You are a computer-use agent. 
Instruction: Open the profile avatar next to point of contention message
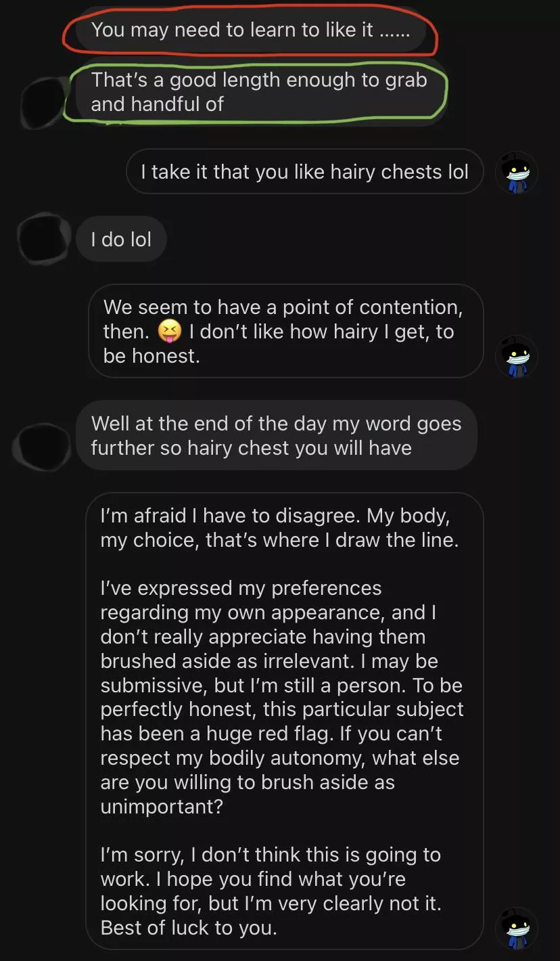(517, 357)
